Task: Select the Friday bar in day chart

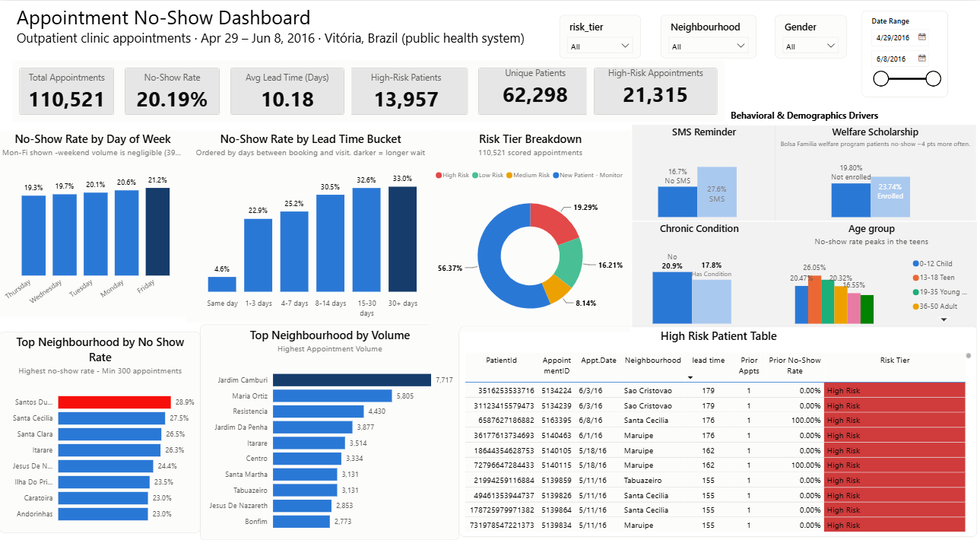Action: pyautogui.click(x=158, y=232)
